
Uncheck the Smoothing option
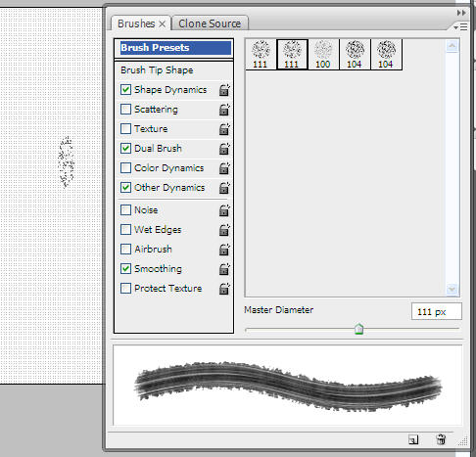125,268
